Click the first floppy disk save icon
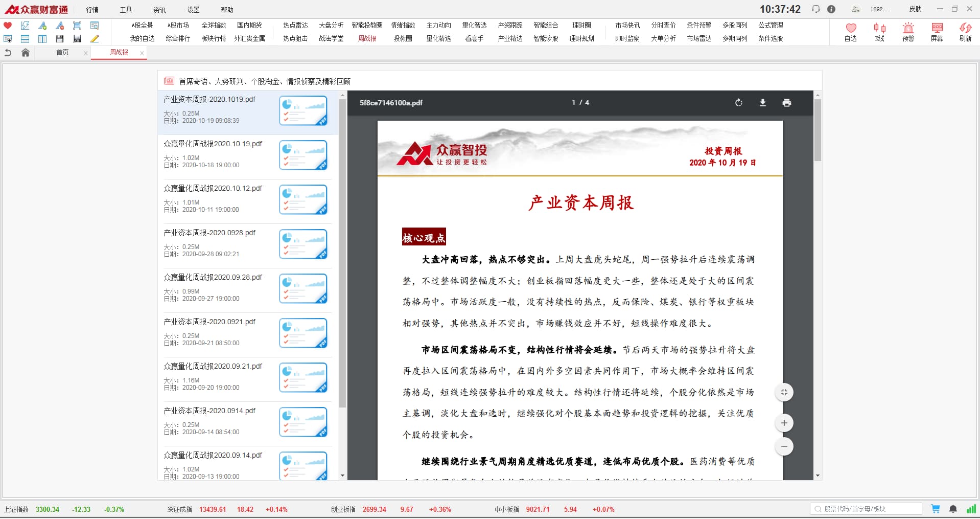Viewport: 980px width, 519px height. coord(60,39)
